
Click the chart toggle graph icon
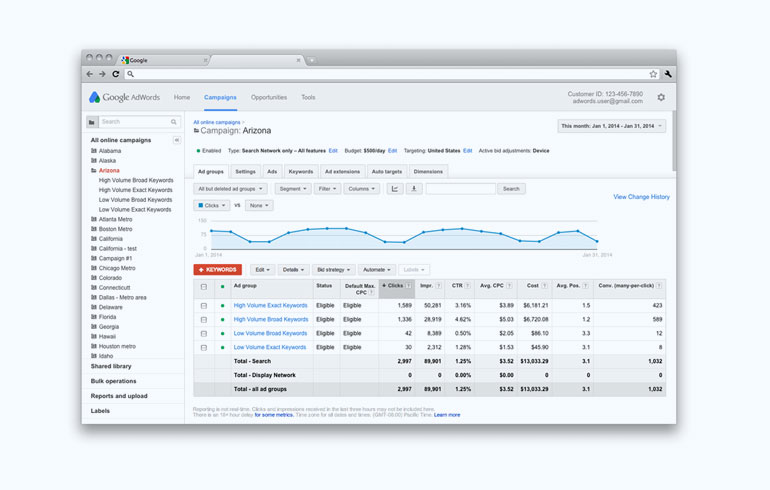click(x=394, y=188)
